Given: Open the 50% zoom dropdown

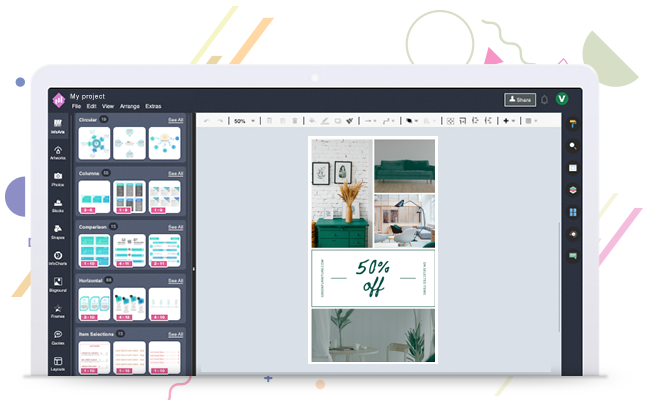Looking at the screenshot, I should tap(244, 121).
